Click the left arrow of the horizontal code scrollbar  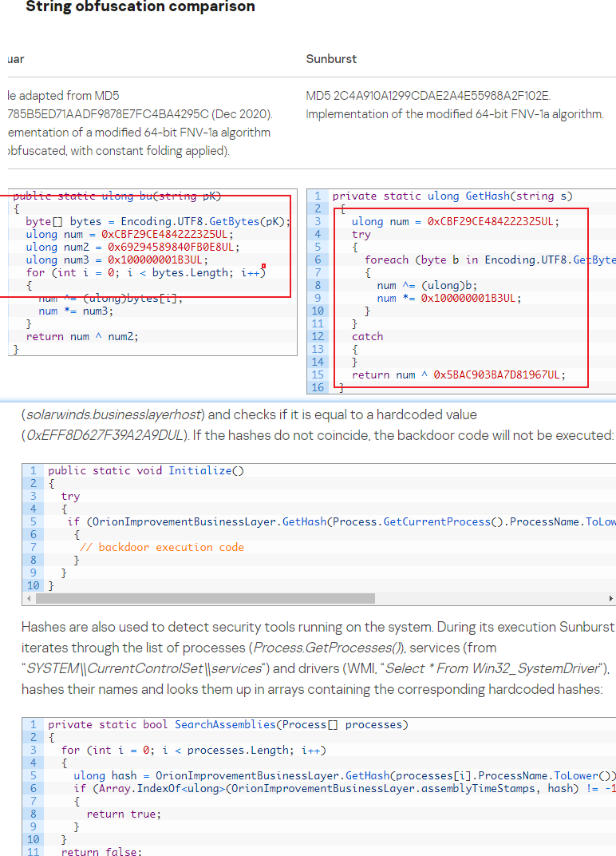coord(29,599)
